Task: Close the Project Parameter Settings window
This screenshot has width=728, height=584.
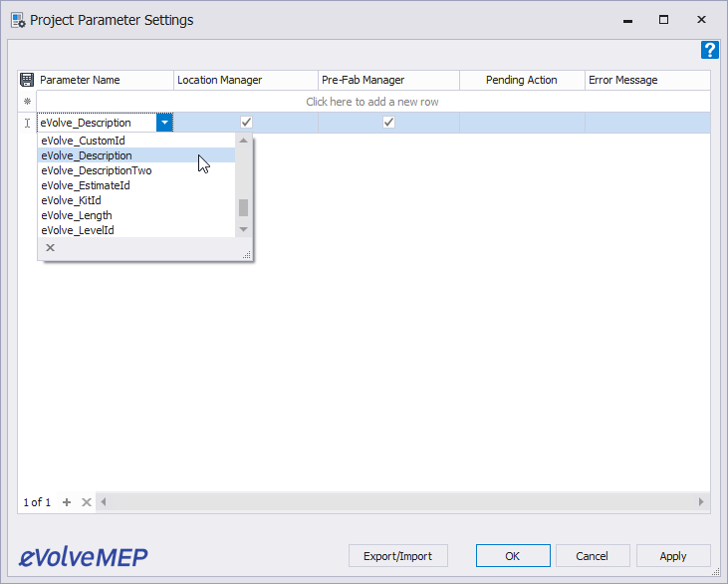Action: (701, 20)
